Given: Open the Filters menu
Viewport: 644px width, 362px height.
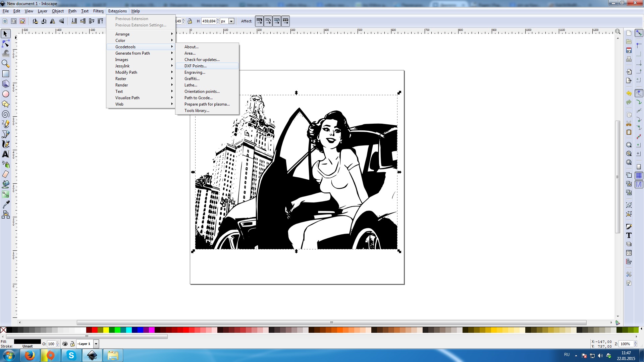Looking at the screenshot, I should tap(98, 11).
